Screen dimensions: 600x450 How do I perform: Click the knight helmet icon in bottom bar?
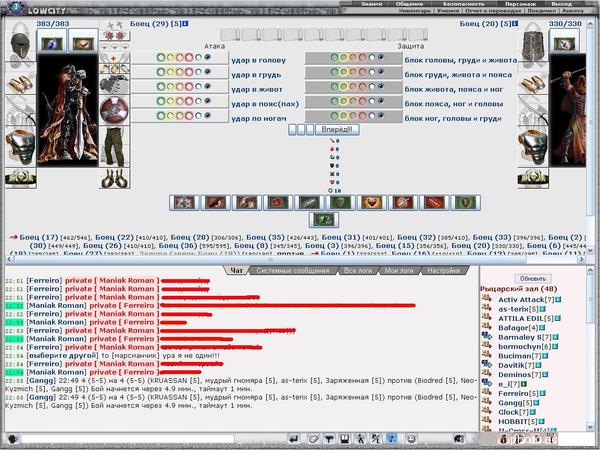458,439
